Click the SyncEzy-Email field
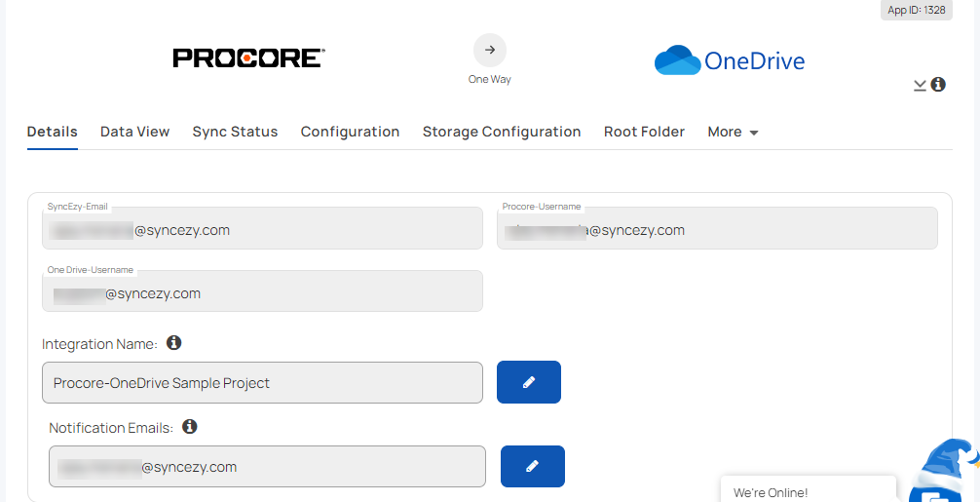 tap(262, 228)
